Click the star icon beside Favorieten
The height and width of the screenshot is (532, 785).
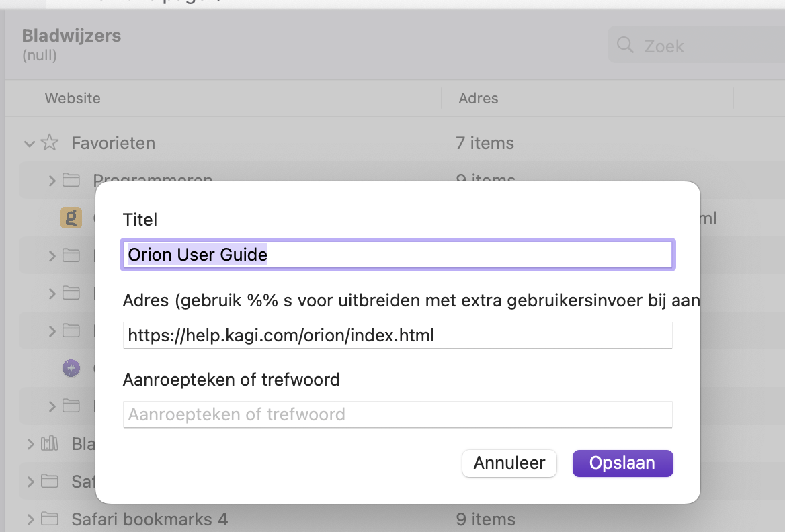point(49,143)
